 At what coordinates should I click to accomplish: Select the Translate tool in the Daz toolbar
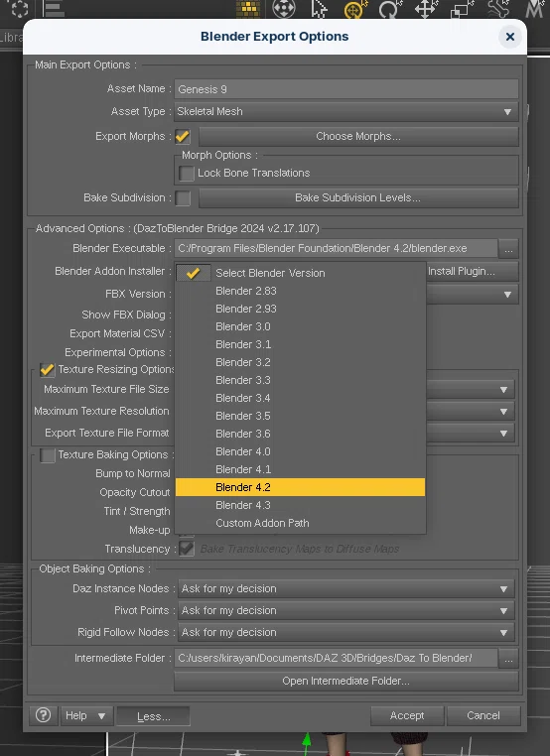point(426,9)
